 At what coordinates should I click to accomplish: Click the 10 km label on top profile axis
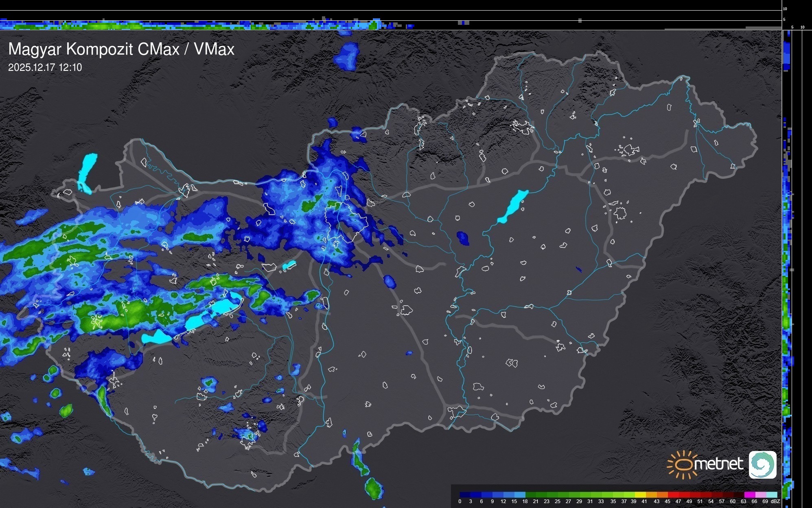point(785,9)
